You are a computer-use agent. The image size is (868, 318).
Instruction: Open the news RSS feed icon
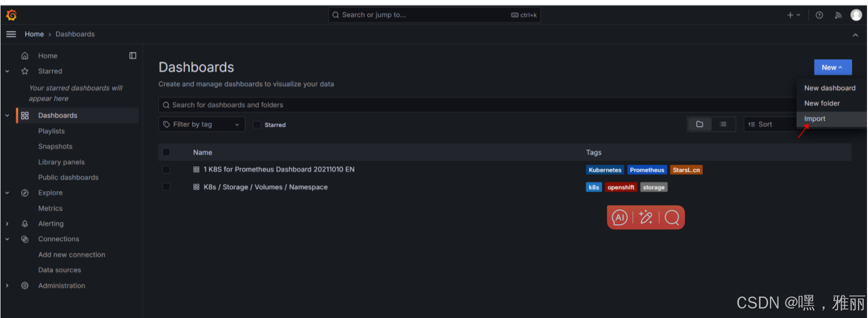[x=839, y=15]
